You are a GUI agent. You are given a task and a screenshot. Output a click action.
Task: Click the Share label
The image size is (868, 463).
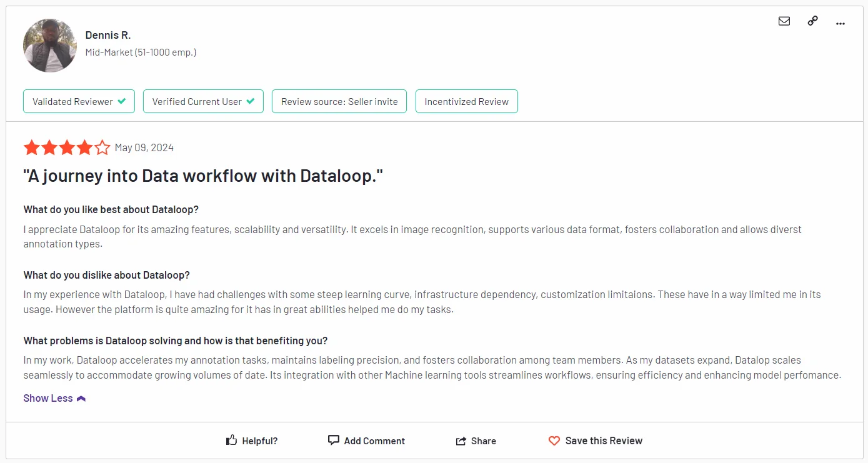[x=484, y=441]
